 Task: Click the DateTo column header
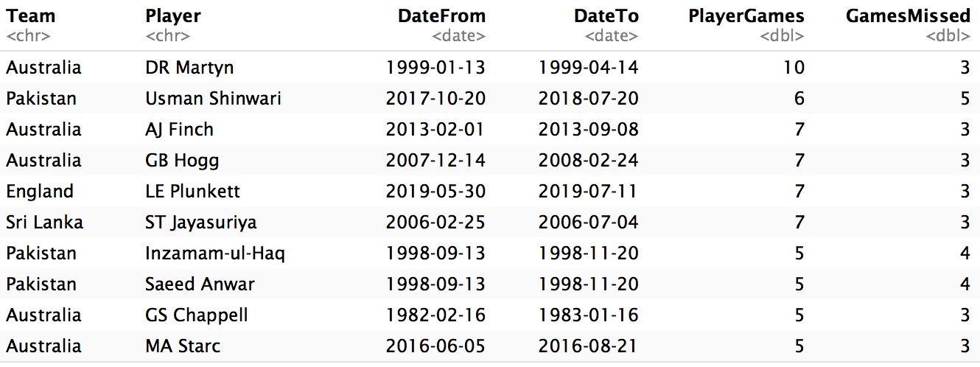click(x=606, y=16)
